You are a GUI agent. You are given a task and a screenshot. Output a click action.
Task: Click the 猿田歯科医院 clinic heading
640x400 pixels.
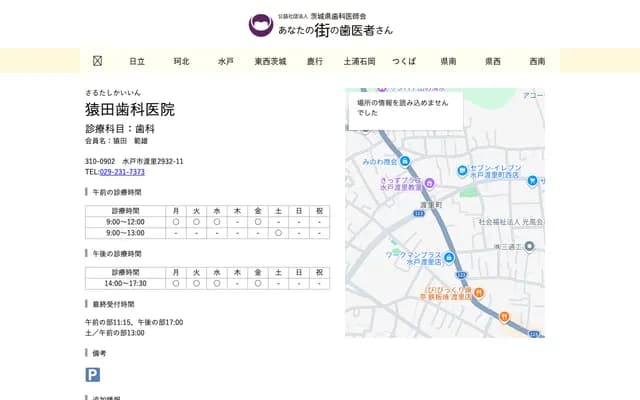coord(130,109)
